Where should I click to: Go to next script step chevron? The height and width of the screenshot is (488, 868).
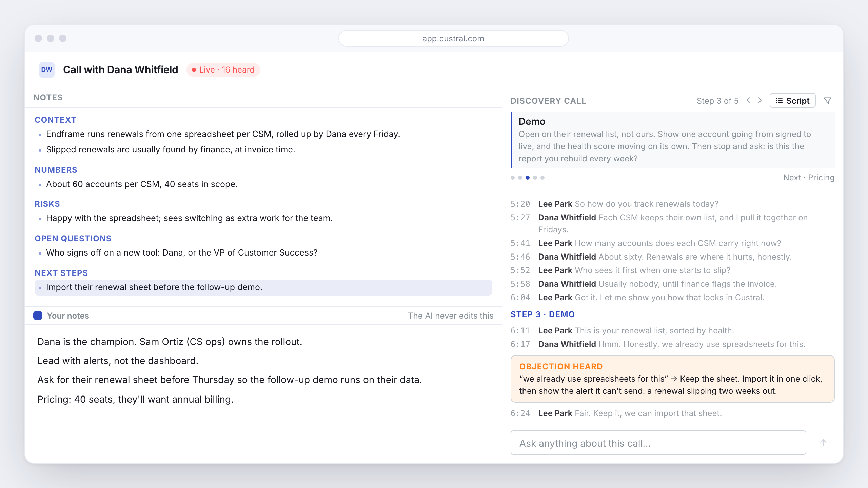(760, 101)
